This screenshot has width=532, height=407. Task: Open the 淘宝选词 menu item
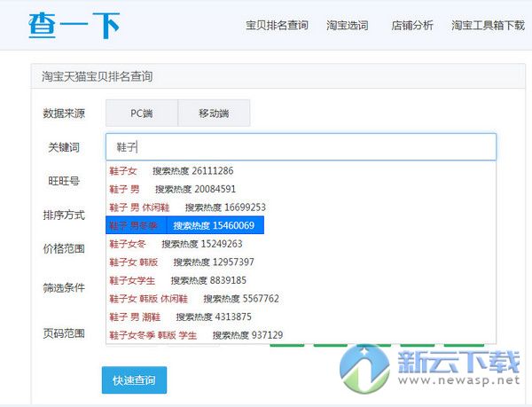[x=347, y=25]
